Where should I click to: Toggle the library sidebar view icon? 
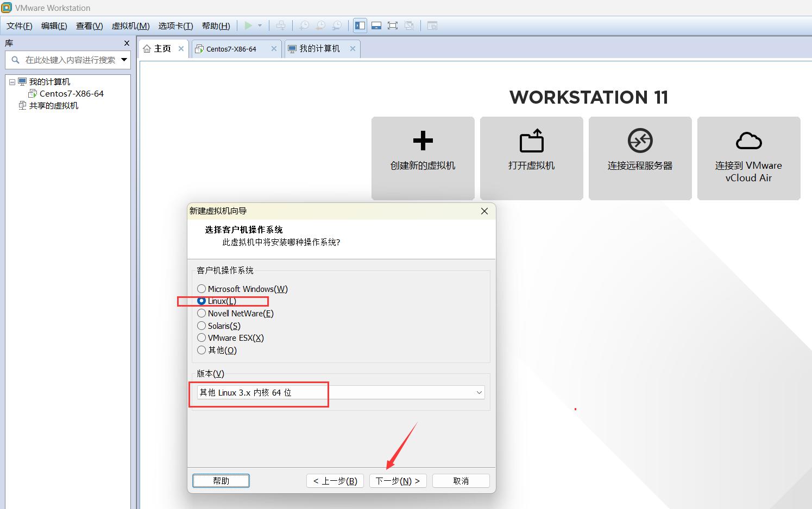point(360,26)
